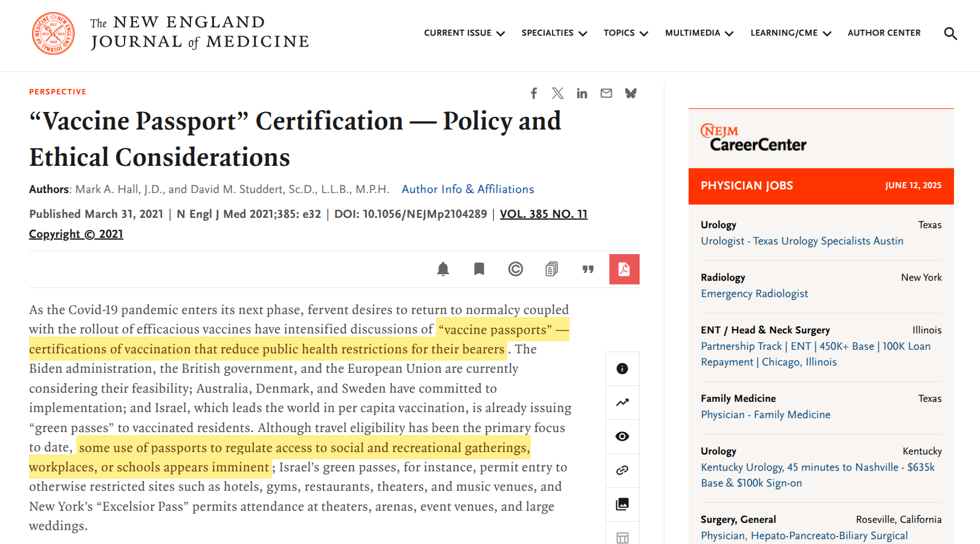The height and width of the screenshot is (544, 980).
Task: Open Kentucky Urology Nashville job listing
Action: (817, 475)
